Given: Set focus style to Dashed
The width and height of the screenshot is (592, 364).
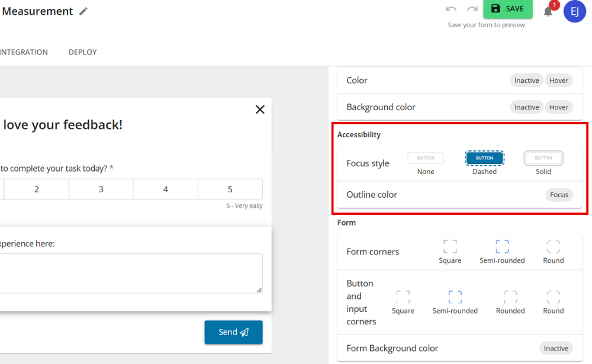Looking at the screenshot, I should coord(484,158).
